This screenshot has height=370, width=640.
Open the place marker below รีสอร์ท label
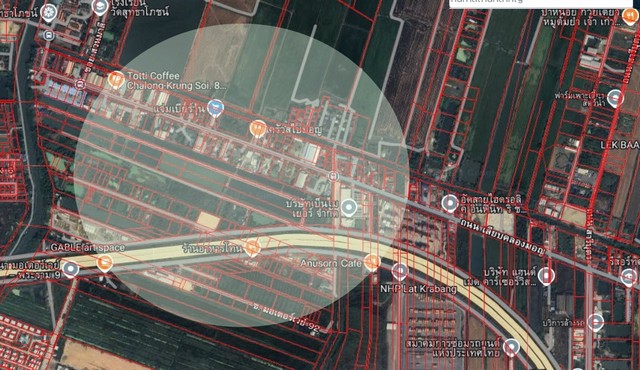629,277
